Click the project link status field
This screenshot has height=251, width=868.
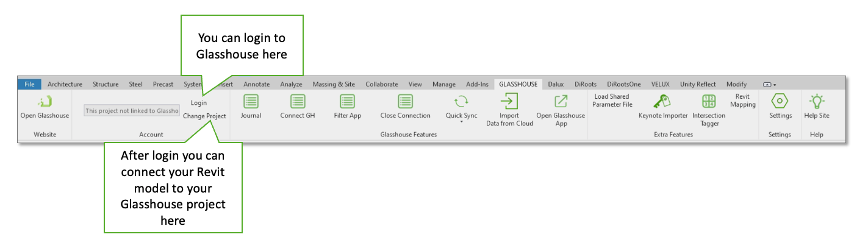pyautogui.click(x=132, y=111)
